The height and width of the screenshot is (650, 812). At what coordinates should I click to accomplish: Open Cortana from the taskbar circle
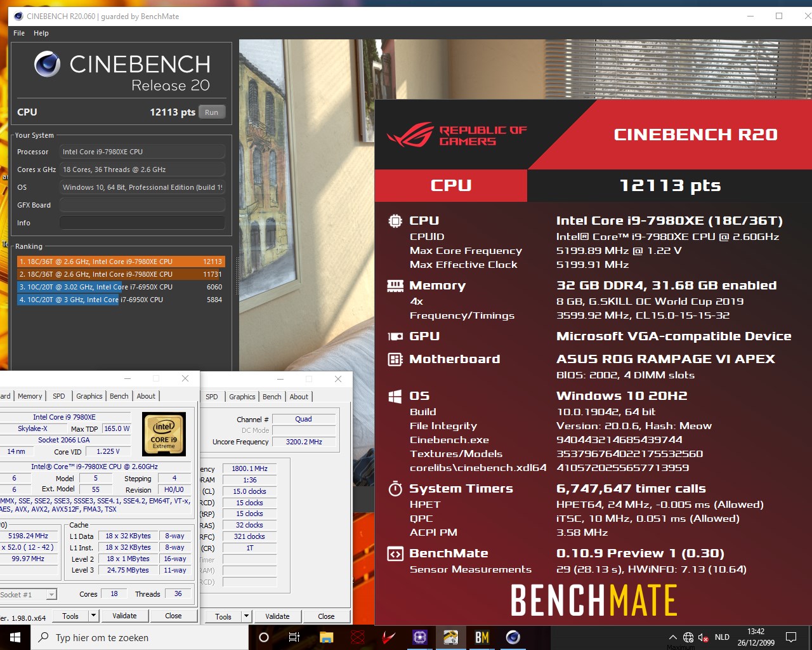tap(264, 637)
